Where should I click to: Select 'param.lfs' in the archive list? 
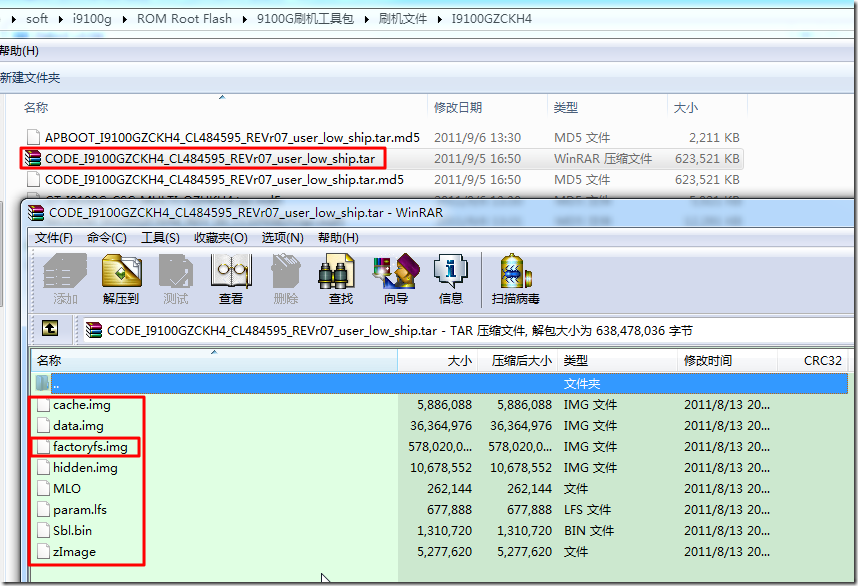pos(80,510)
